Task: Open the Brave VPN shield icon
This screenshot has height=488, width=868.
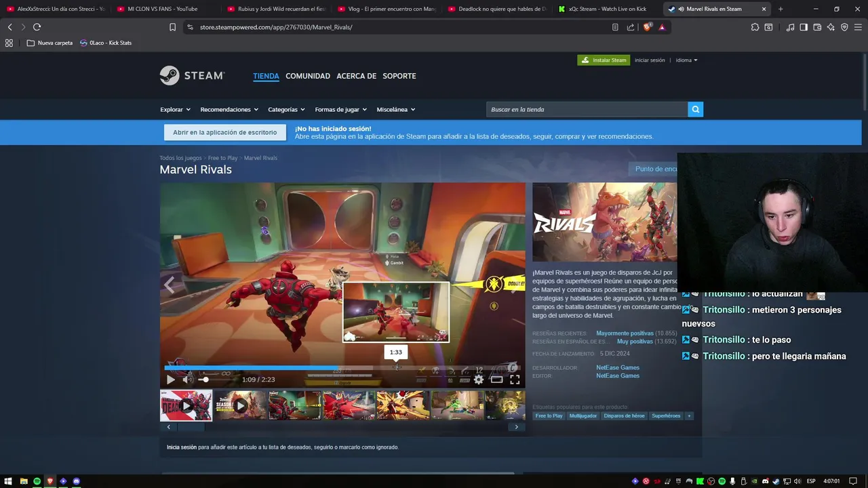Action: (x=844, y=27)
